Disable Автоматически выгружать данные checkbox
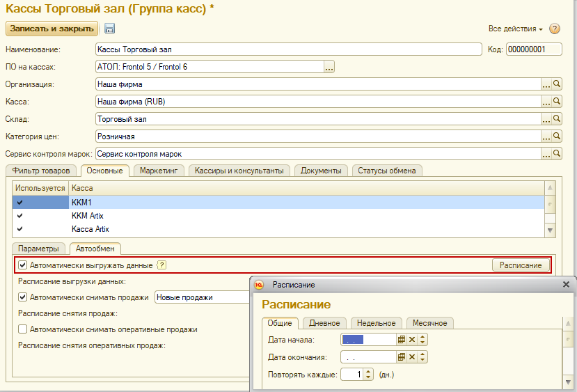The height and width of the screenshot is (392, 577). (x=23, y=265)
